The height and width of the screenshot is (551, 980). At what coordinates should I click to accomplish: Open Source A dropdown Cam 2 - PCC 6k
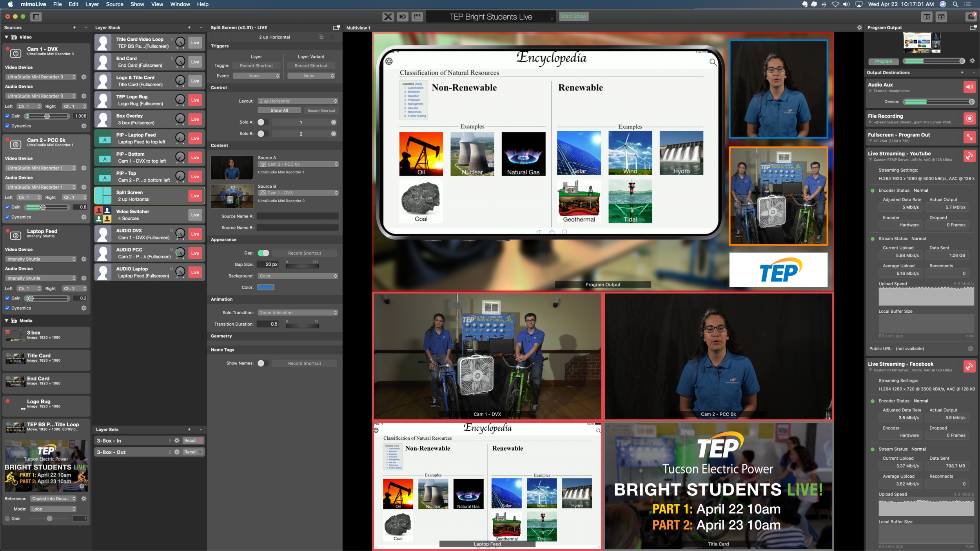[298, 164]
